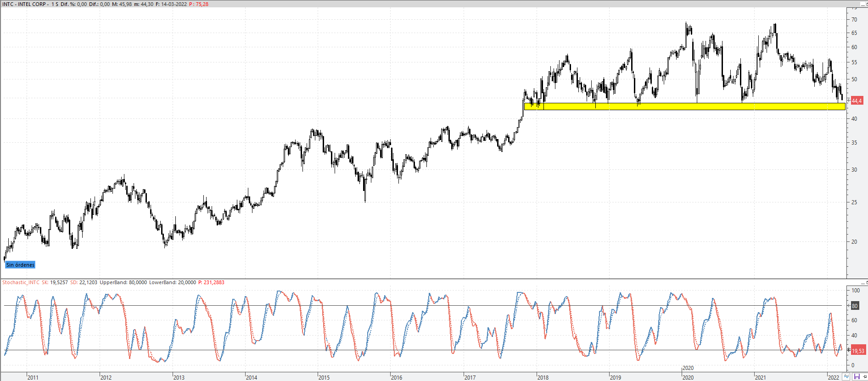
Task: Click the yellow support zone rectangle
Action: [x=684, y=106]
